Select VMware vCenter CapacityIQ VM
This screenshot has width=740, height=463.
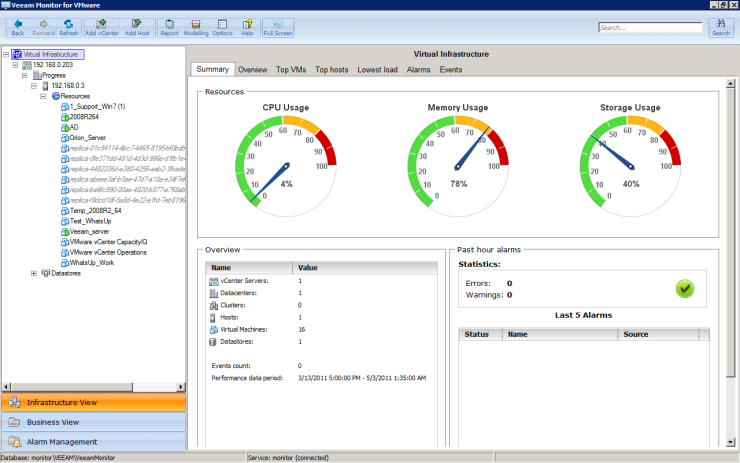coord(109,242)
